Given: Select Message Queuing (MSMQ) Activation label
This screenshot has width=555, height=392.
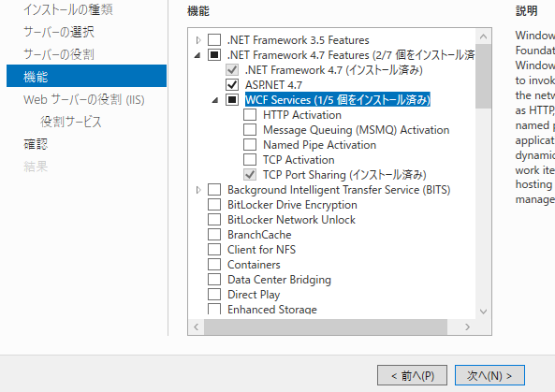Looking at the screenshot, I should [356, 130].
